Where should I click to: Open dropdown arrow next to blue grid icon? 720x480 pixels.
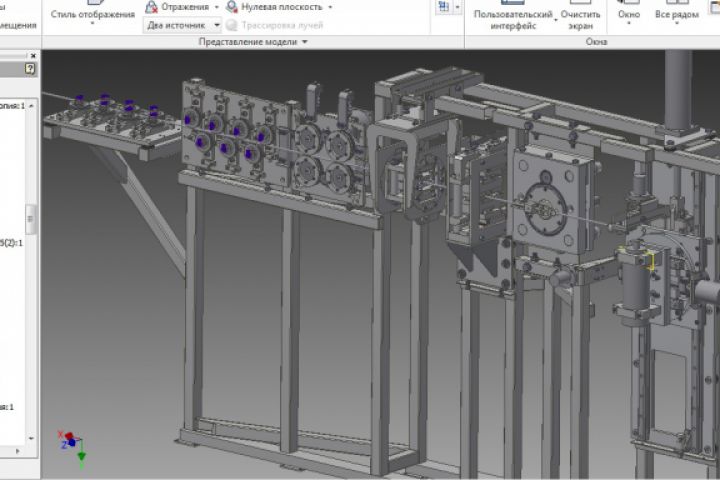[457, 7]
